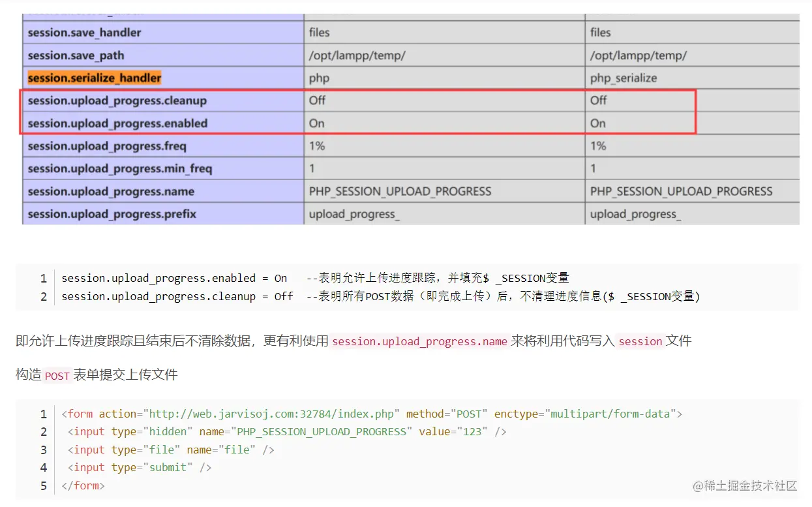Click the closing </form> tag line

pos(83,486)
